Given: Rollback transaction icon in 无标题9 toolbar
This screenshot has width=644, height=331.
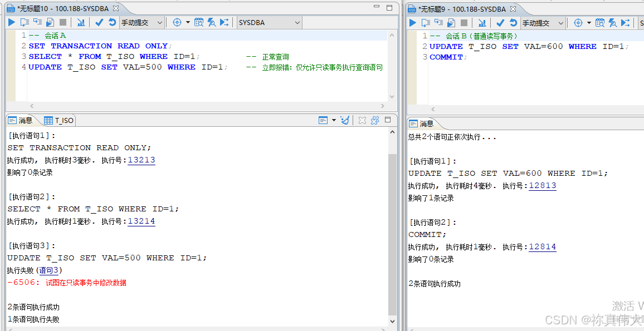Looking at the screenshot, I should [513, 23].
